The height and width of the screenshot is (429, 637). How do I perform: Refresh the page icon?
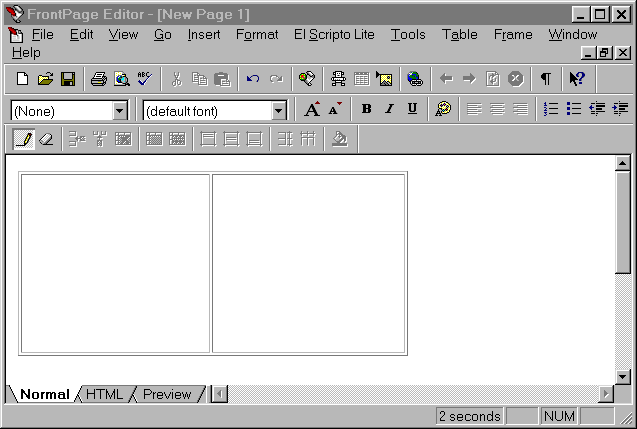tap(492, 78)
